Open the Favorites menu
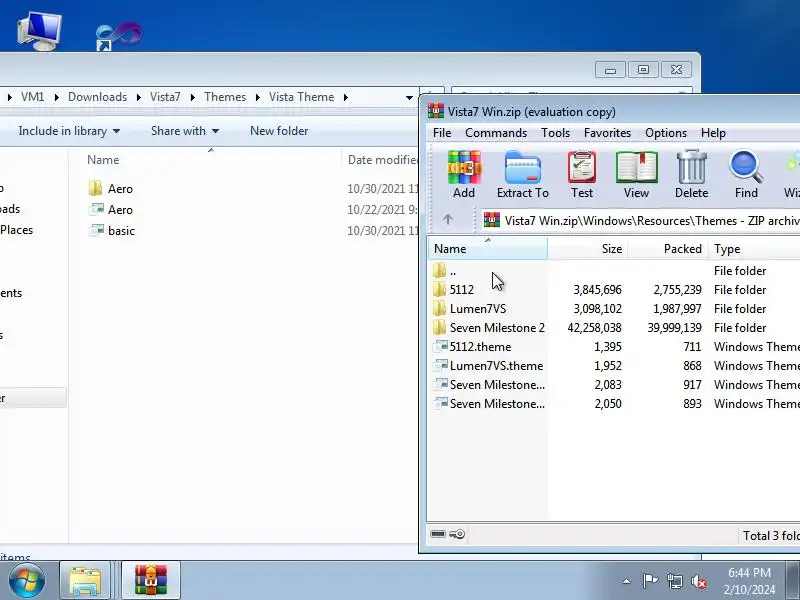 [607, 133]
